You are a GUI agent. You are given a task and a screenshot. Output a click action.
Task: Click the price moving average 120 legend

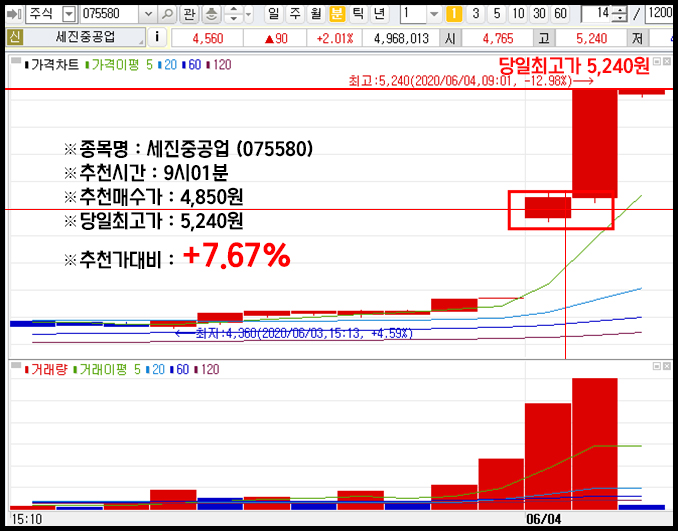point(219,65)
